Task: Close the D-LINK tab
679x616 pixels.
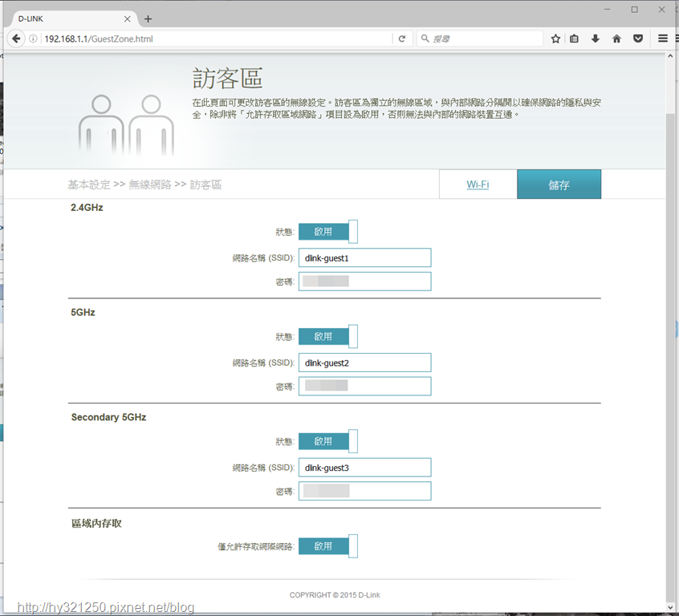Action: pyautogui.click(x=128, y=19)
